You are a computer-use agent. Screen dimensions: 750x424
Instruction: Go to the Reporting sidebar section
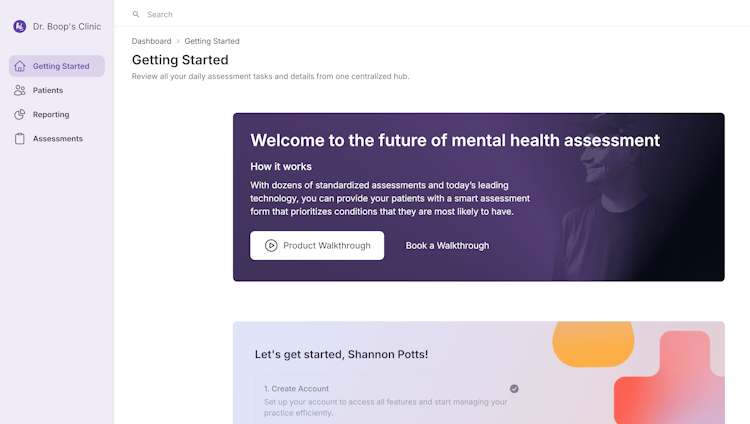click(x=51, y=114)
